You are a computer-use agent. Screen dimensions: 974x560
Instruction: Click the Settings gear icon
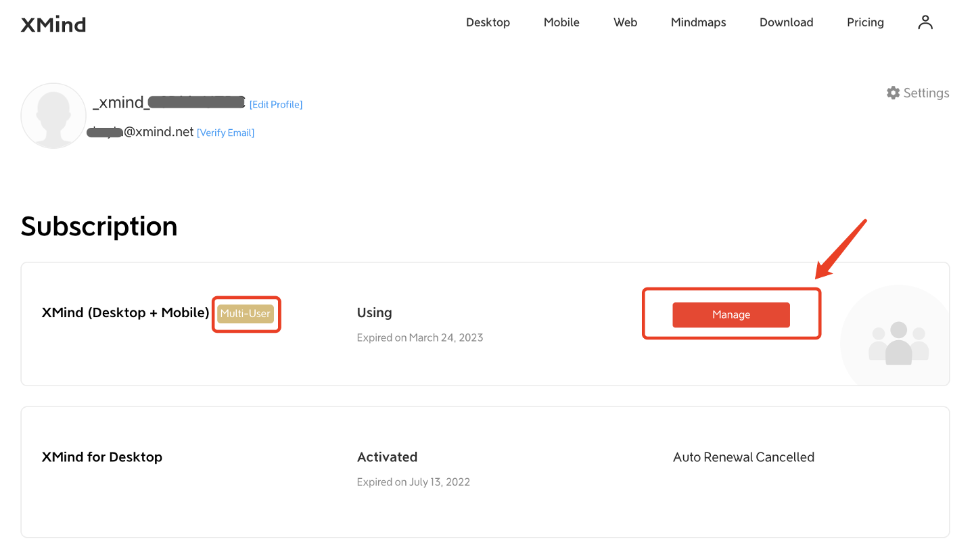(x=893, y=93)
